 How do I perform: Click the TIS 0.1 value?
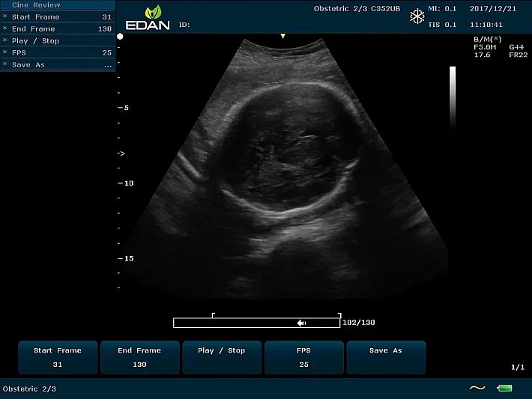point(442,25)
